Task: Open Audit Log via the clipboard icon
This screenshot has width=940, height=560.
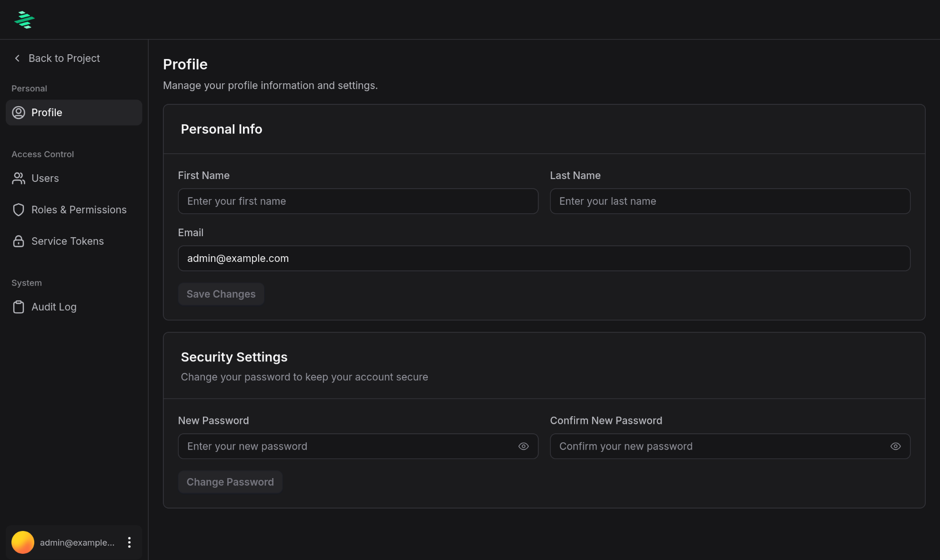Action: click(x=19, y=307)
